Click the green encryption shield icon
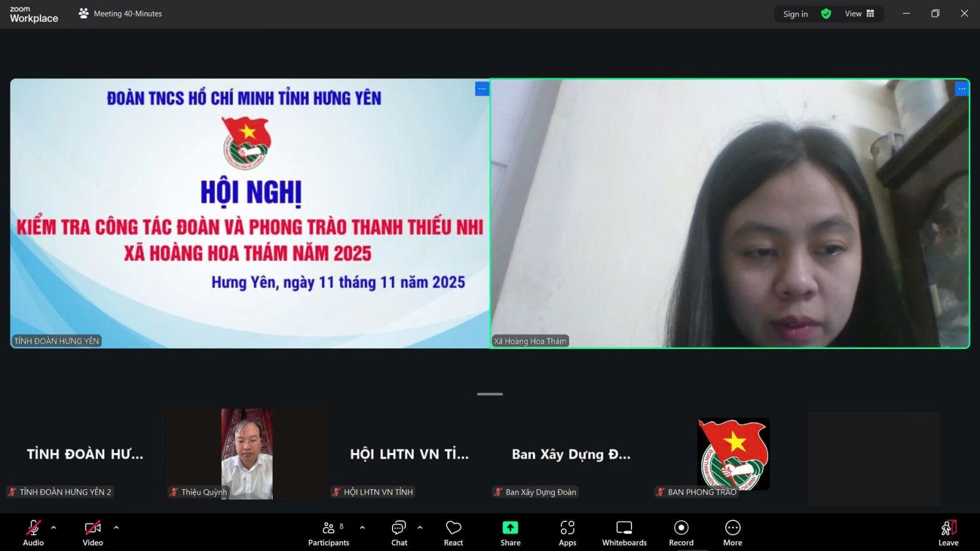 pos(826,13)
